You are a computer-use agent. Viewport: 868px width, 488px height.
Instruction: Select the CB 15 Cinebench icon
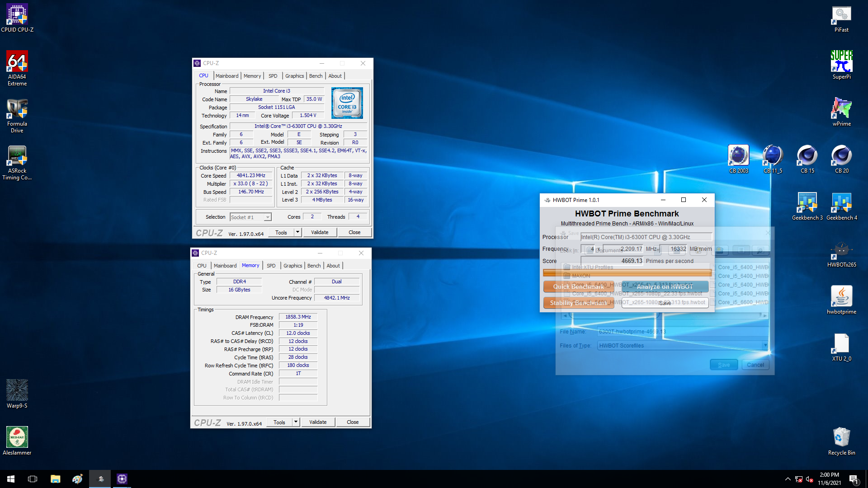tap(807, 159)
